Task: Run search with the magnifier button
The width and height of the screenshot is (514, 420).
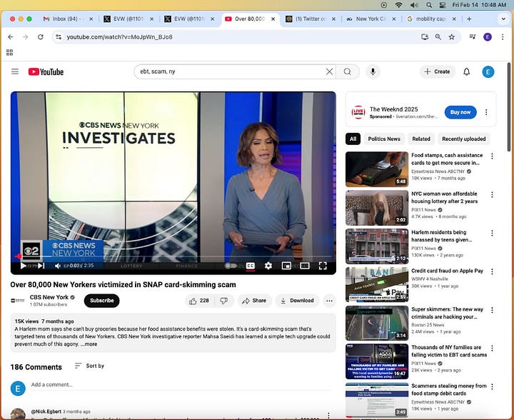Action: tap(348, 71)
